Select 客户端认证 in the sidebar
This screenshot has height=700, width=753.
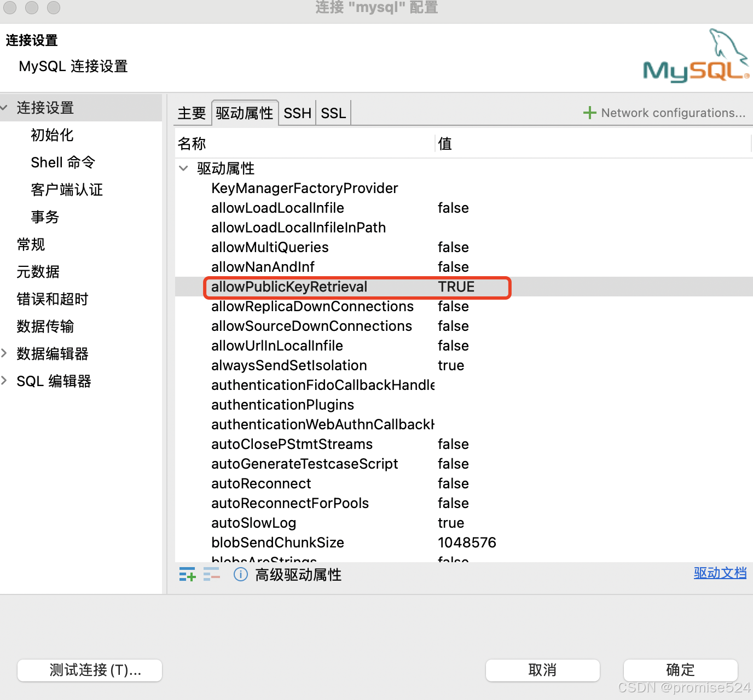pos(67,190)
